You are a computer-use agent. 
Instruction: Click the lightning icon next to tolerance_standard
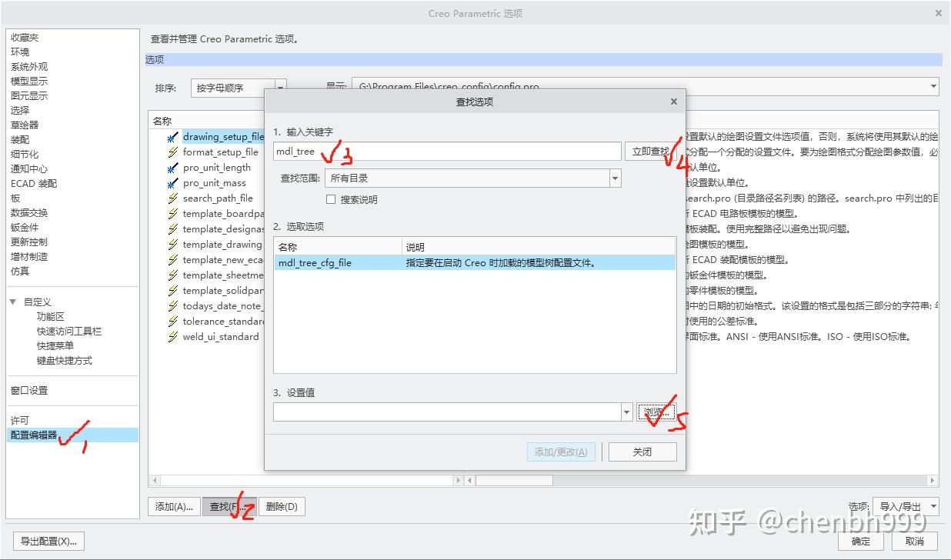pyautogui.click(x=173, y=322)
